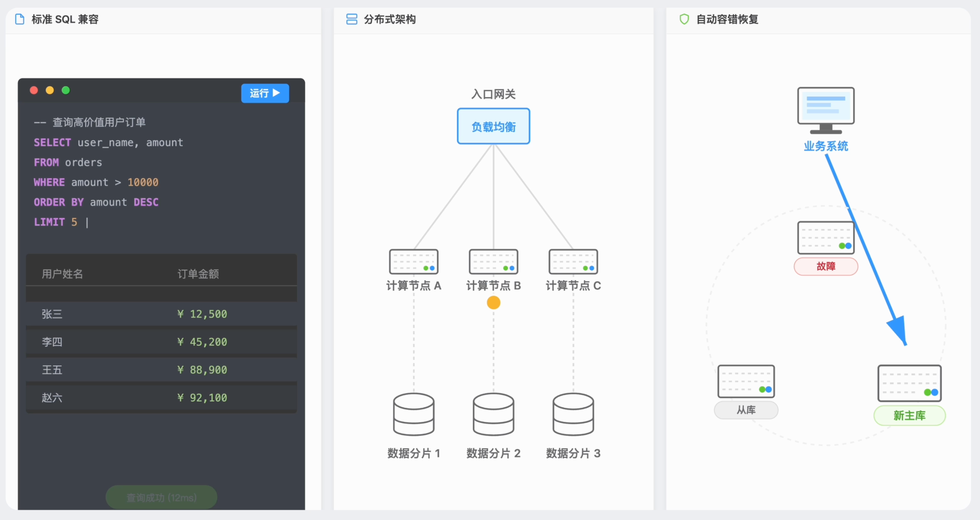Click the shield icon beside 自动容错恢复

684,19
